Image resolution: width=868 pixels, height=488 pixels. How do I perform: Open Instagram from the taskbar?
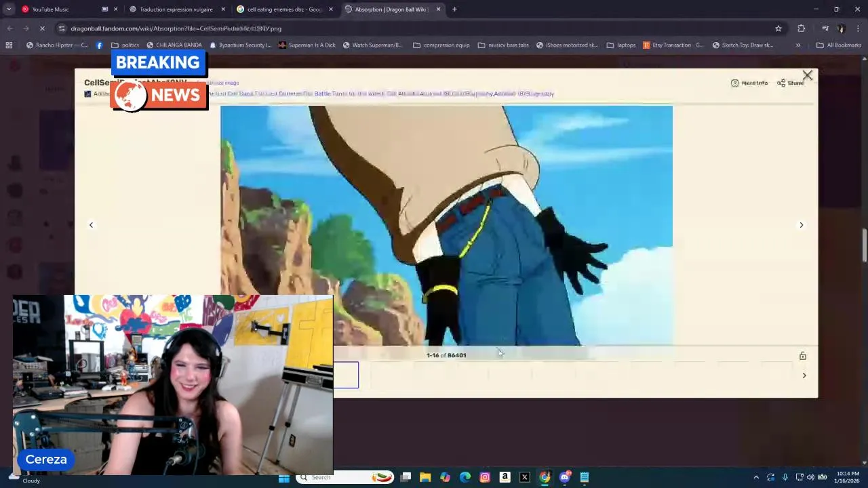click(x=485, y=478)
